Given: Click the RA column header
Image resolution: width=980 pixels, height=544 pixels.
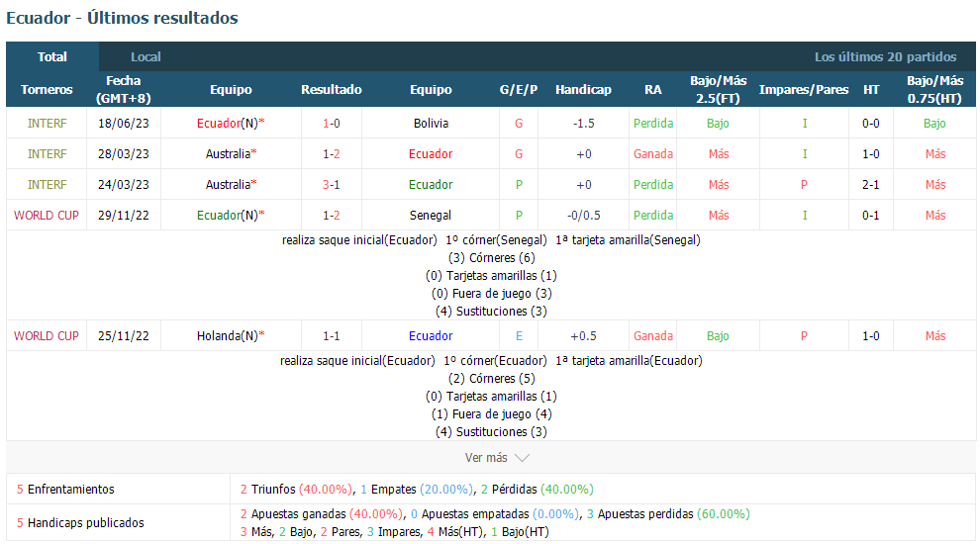Looking at the screenshot, I should (653, 89).
